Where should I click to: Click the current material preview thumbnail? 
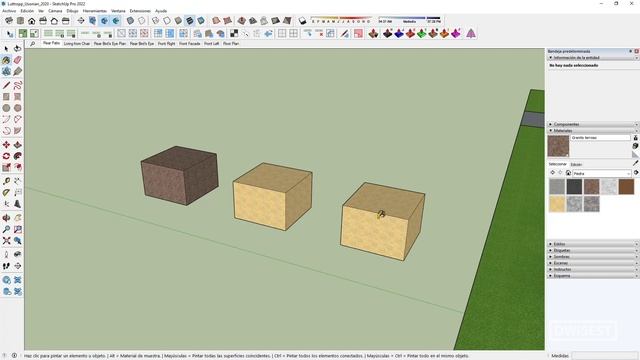coord(558,146)
